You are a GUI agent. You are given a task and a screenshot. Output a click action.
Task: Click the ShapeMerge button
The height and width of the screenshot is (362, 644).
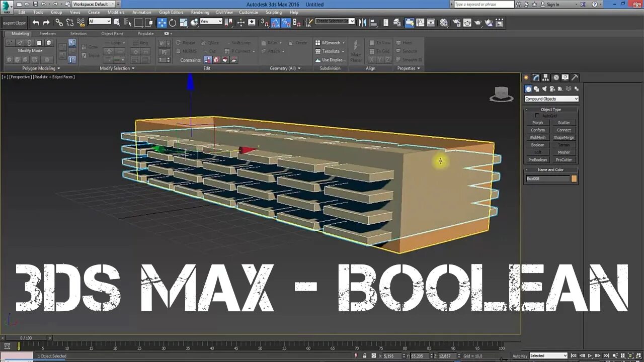564,137
